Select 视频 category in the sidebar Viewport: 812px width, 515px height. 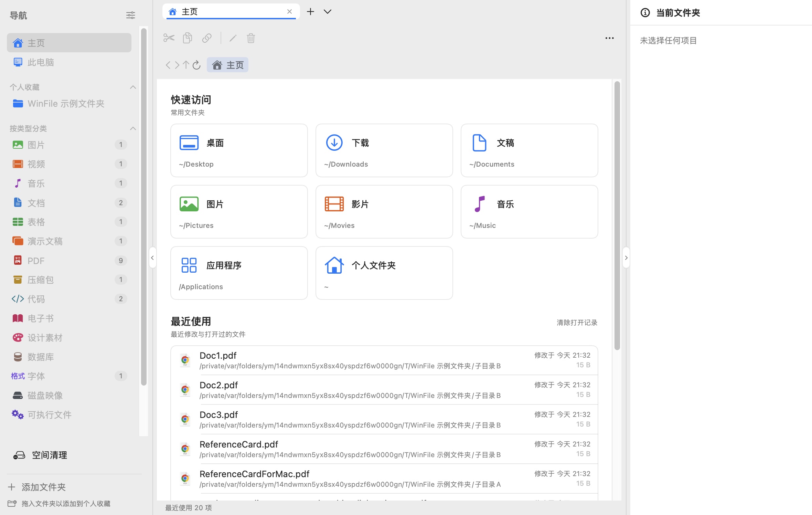tap(69, 164)
